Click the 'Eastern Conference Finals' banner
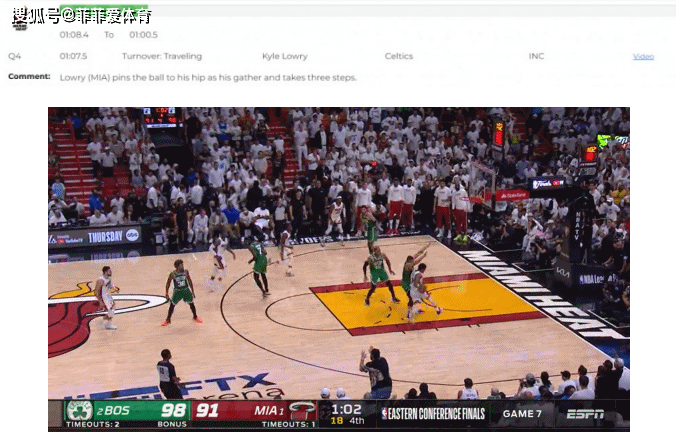This screenshot has height=432, width=676. click(433, 414)
